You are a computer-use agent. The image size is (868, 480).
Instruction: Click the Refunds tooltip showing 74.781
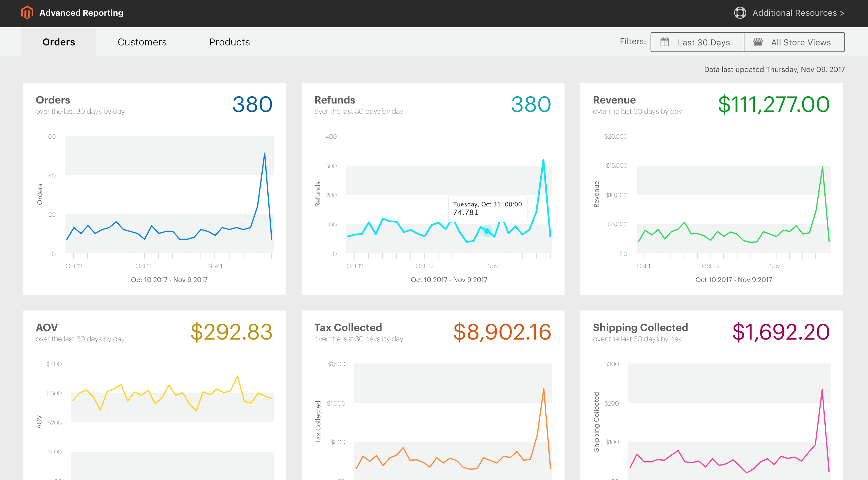click(487, 208)
